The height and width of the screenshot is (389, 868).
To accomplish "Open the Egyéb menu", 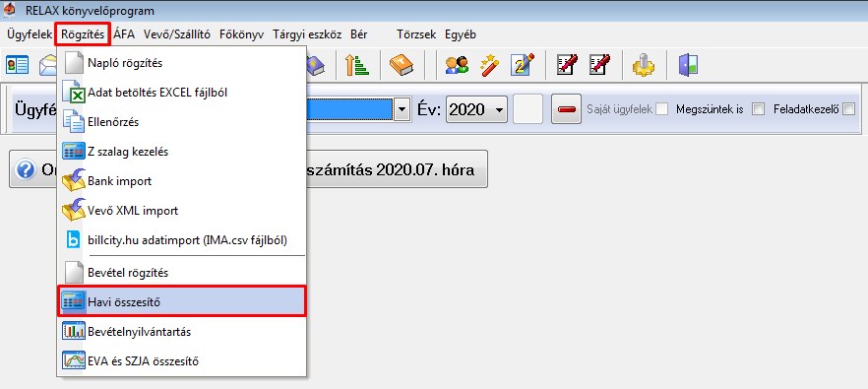I will [x=460, y=34].
